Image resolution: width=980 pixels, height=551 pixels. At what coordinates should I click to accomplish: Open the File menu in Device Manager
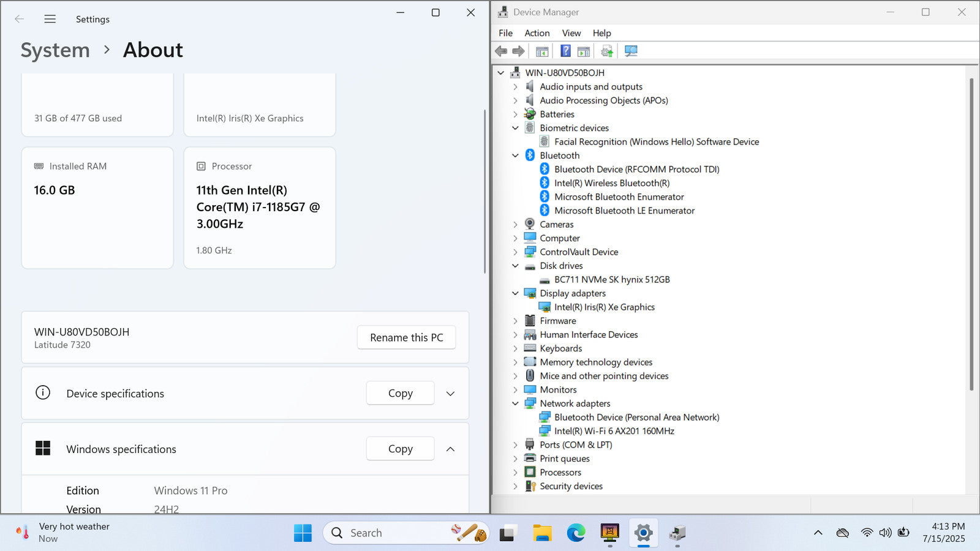point(505,33)
